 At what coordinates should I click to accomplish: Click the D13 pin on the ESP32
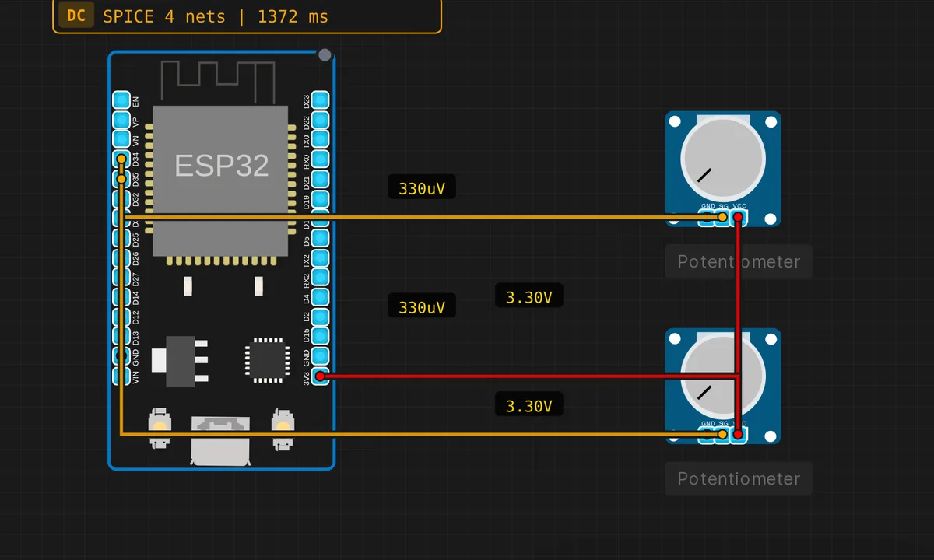[x=121, y=337]
